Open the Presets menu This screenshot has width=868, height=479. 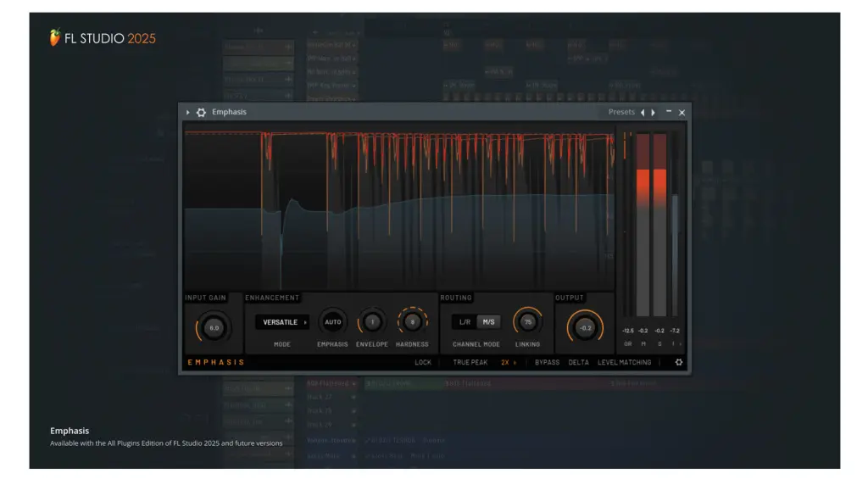(x=620, y=112)
